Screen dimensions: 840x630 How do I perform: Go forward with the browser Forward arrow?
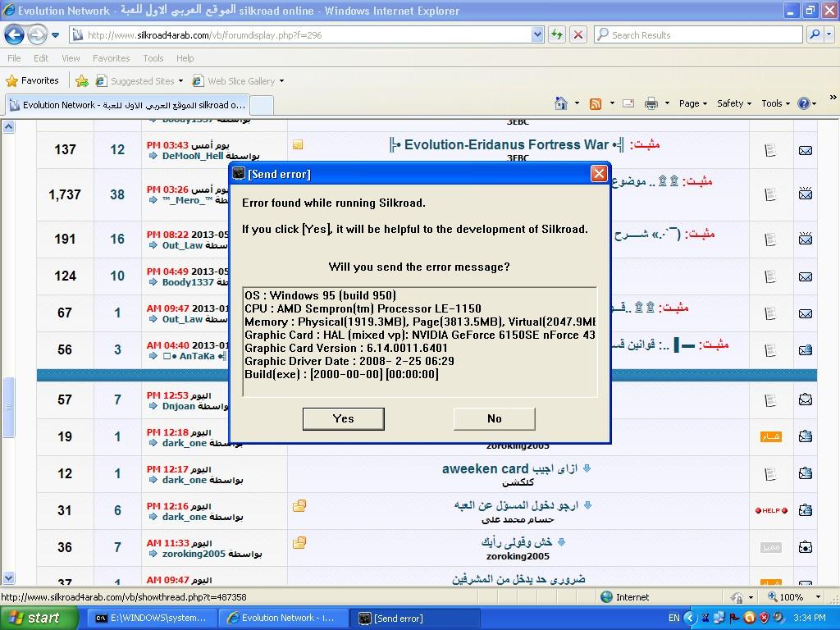37,35
